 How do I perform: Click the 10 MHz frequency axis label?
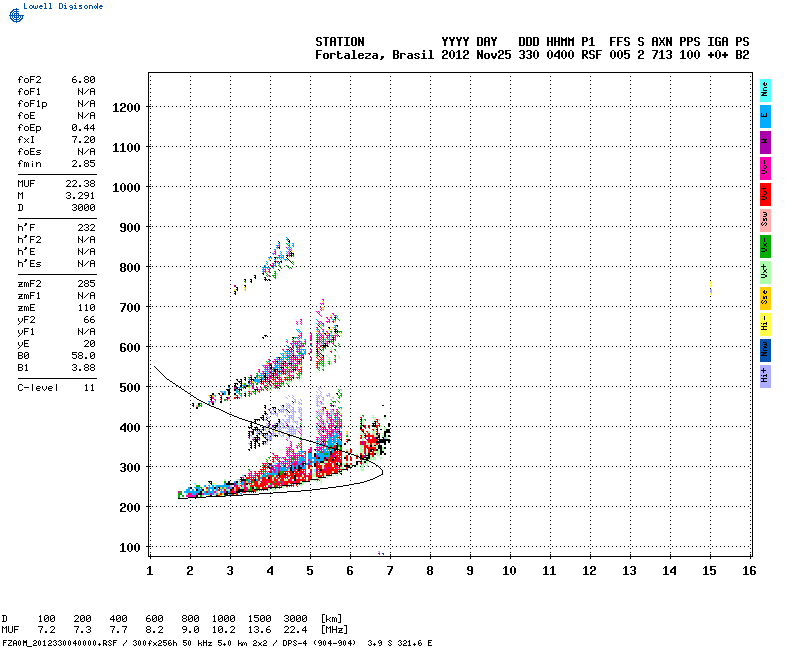[x=509, y=571]
